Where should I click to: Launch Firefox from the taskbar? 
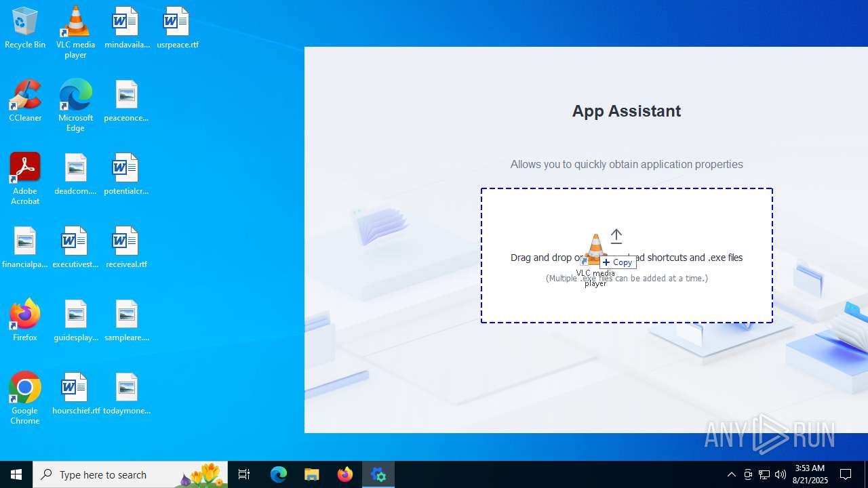click(x=345, y=474)
